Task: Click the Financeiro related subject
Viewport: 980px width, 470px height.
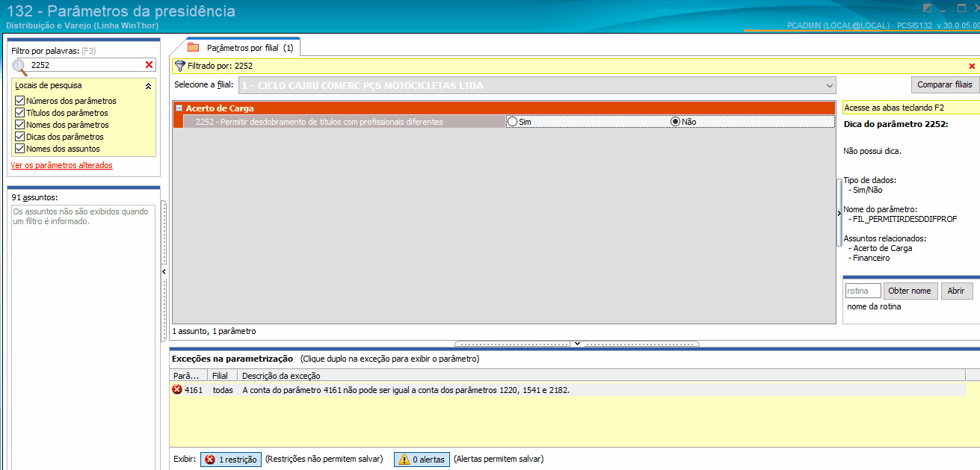Action: (x=872, y=258)
